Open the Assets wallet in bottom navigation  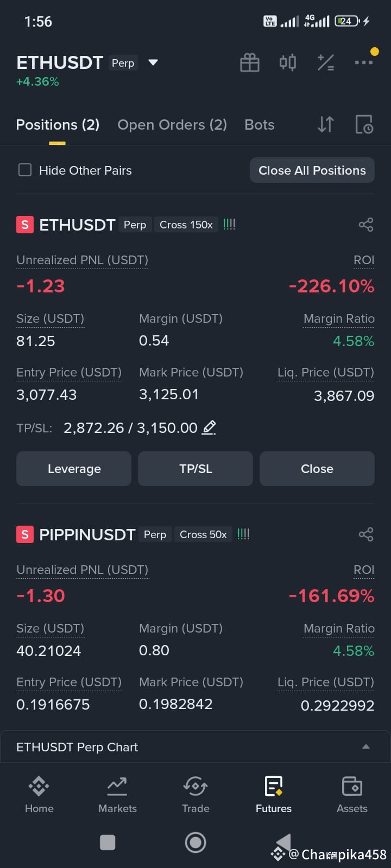[x=352, y=795]
